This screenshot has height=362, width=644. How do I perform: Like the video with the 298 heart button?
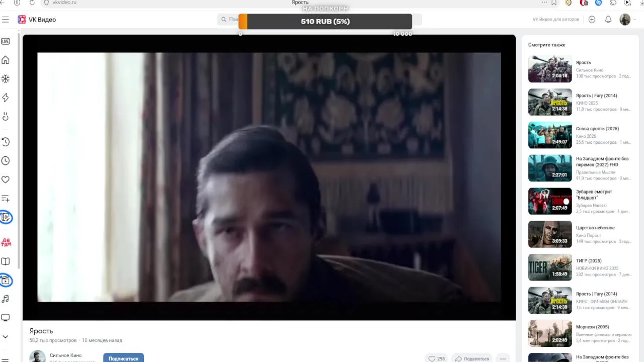coord(436,358)
